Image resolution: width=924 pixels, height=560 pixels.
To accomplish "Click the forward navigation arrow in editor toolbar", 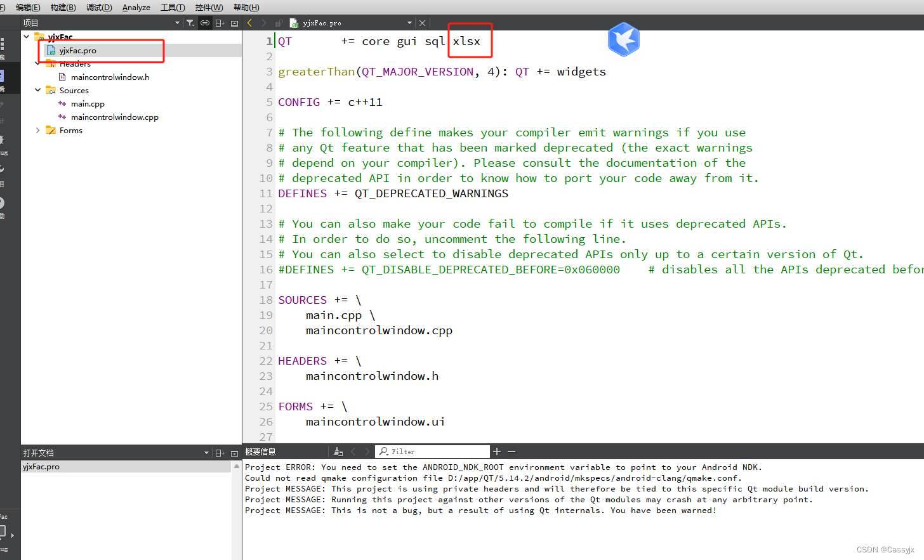I will point(264,23).
